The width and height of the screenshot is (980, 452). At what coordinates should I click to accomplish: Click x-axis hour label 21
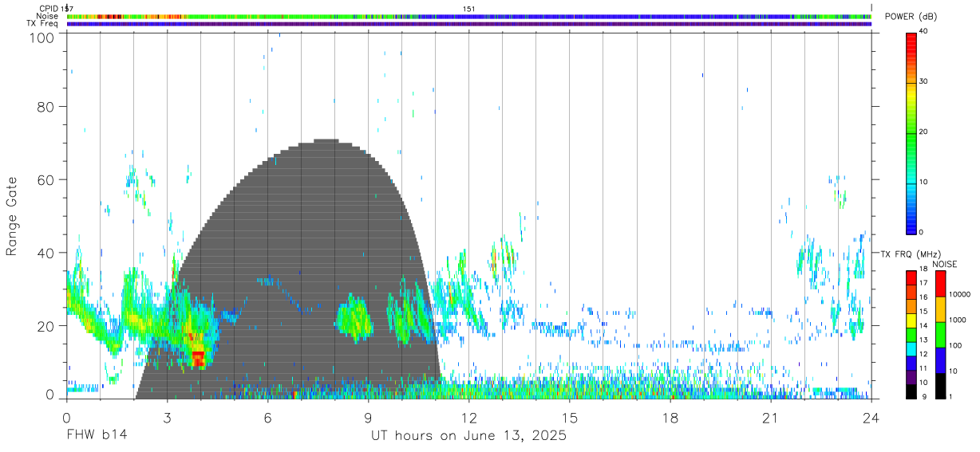(770, 419)
